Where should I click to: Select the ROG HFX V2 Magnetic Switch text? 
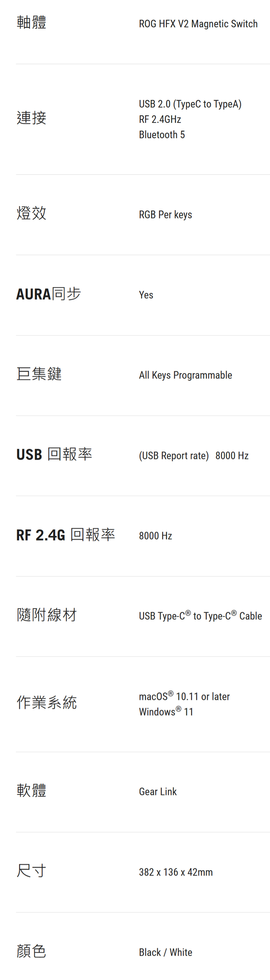(198, 24)
